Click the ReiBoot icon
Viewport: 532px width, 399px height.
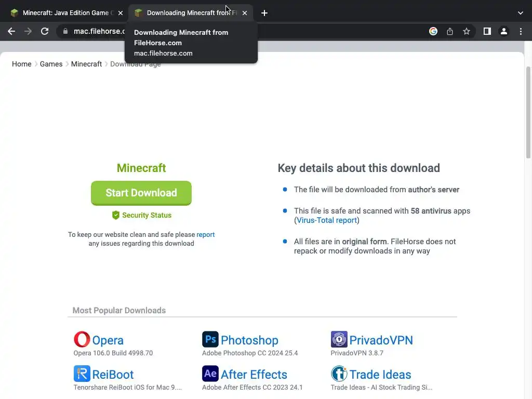[x=82, y=374]
